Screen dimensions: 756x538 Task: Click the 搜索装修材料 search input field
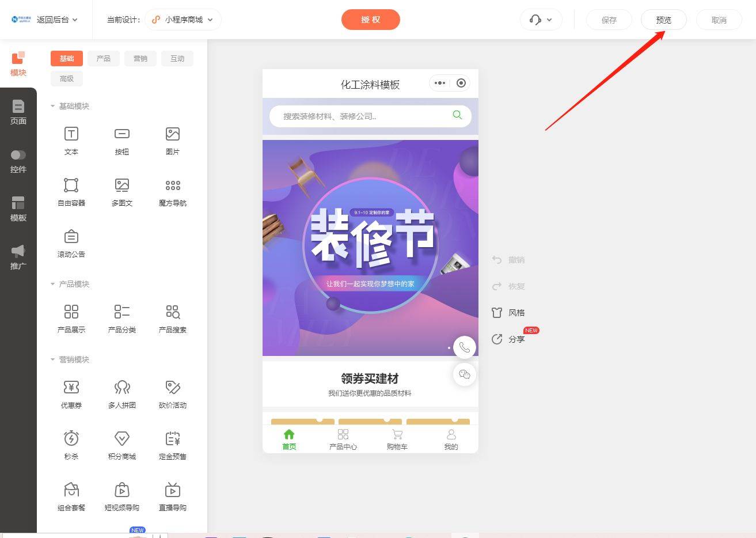[363, 116]
